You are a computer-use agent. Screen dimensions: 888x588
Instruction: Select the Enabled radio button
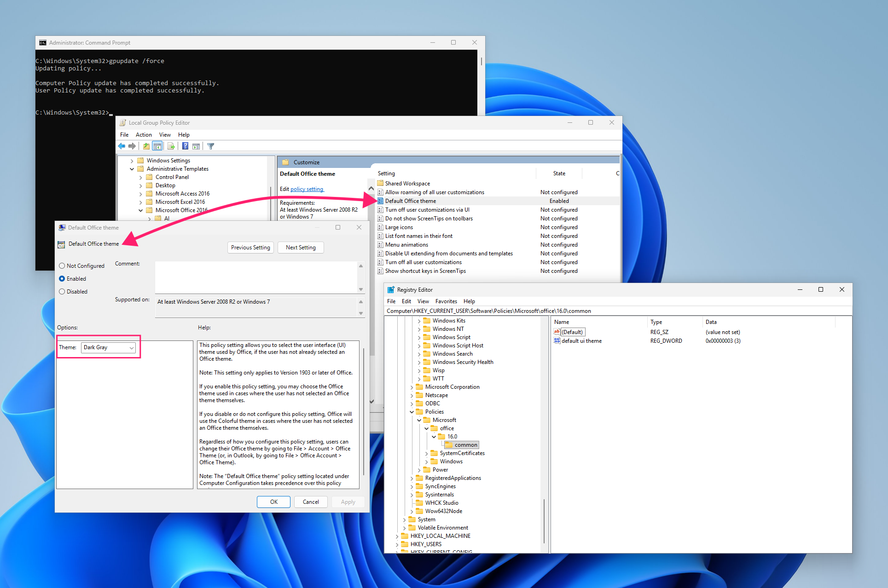tap(62, 279)
